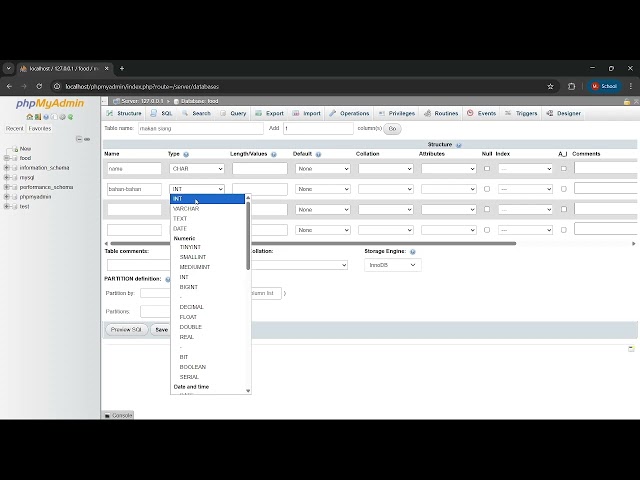Open the browser extensions icon
Screen dimensions: 640x480
[571, 87]
